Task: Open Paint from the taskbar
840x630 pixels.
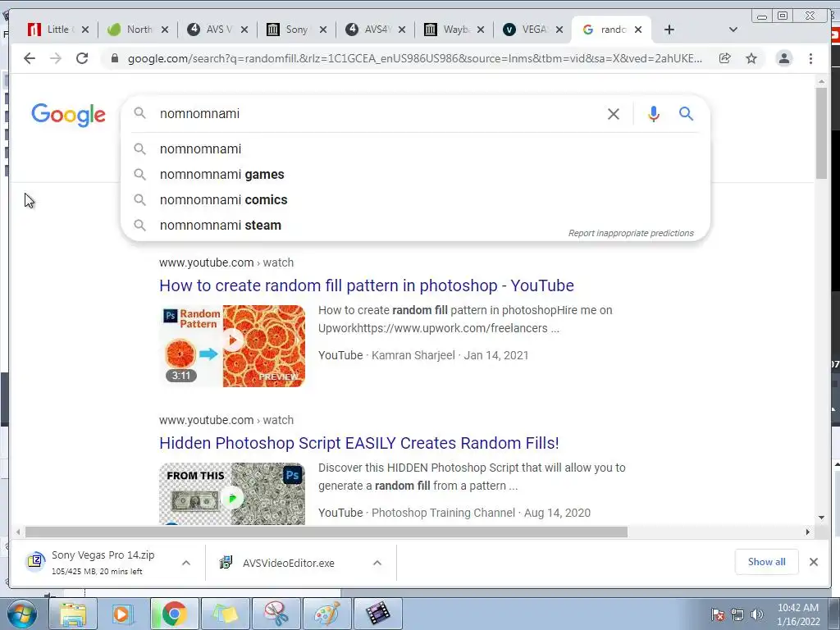Action: coord(326,614)
